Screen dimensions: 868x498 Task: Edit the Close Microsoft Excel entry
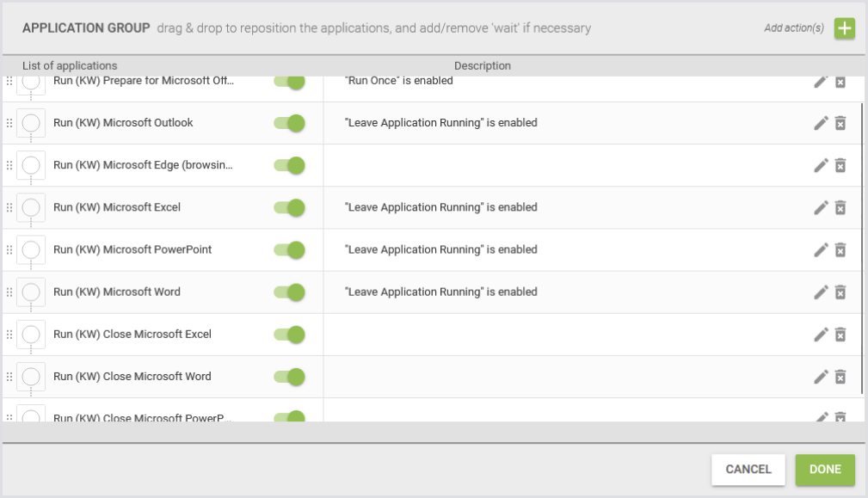pyautogui.click(x=821, y=334)
